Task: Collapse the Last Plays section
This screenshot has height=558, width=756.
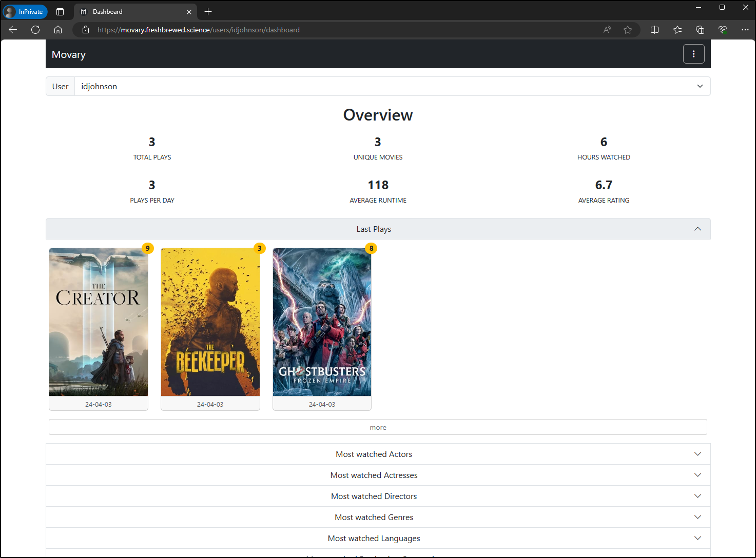Action: (x=378, y=229)
